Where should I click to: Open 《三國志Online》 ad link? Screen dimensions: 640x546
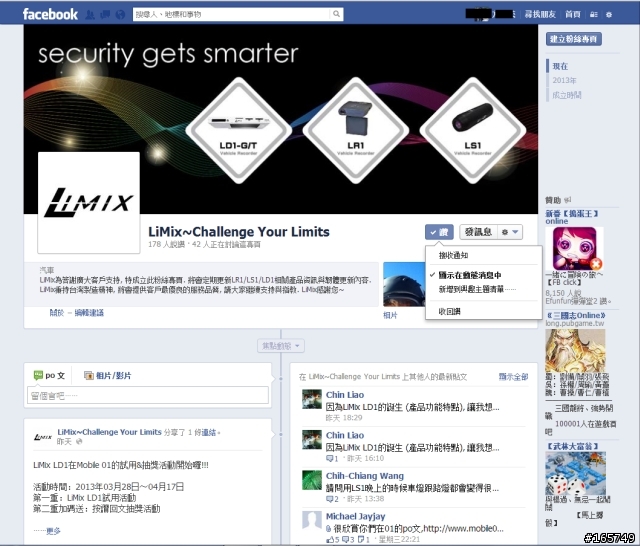tap(575, 315)
